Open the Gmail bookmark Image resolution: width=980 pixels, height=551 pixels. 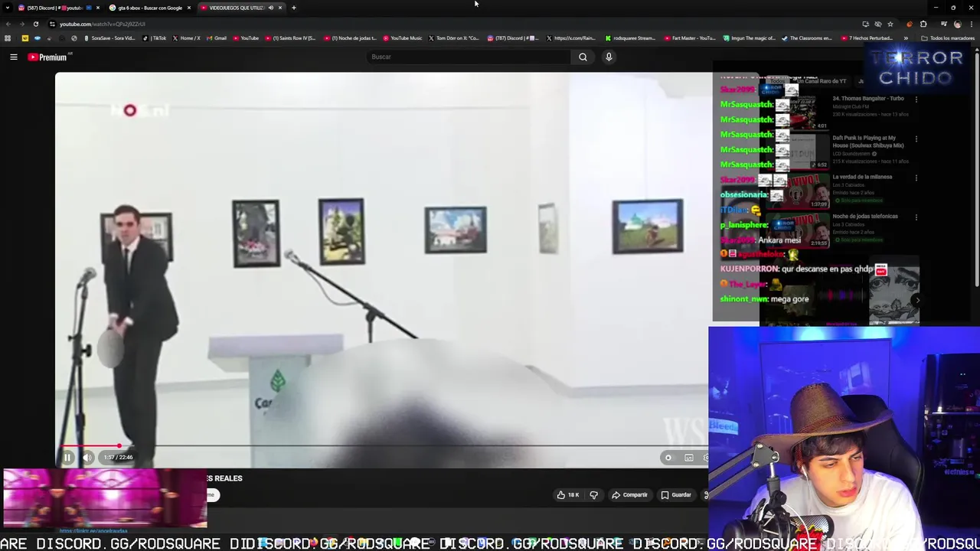pos(217,38)
